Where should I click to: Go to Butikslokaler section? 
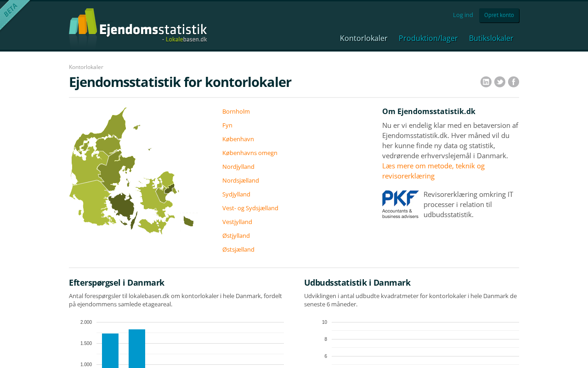tap(491, 38)
